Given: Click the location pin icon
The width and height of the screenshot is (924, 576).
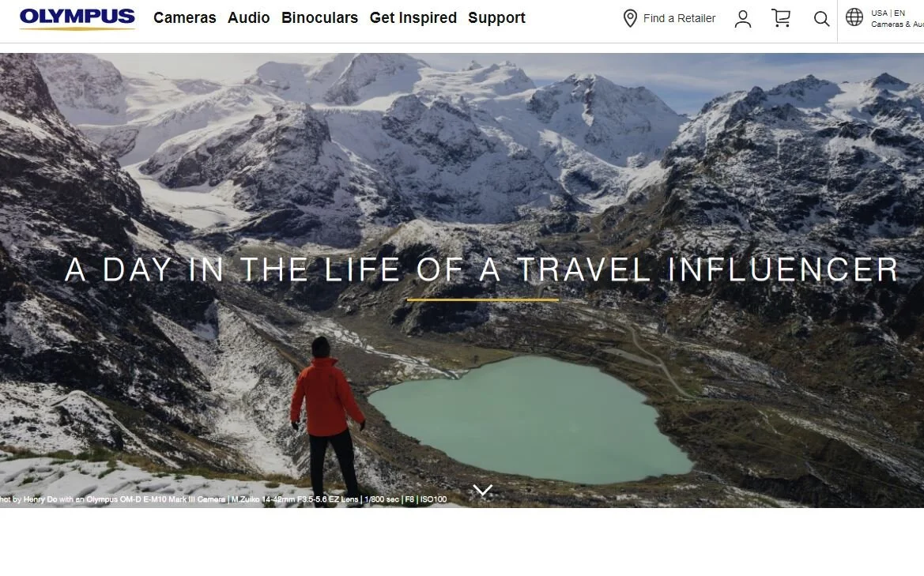Looking at the screenshot, I should coord(630,18).
